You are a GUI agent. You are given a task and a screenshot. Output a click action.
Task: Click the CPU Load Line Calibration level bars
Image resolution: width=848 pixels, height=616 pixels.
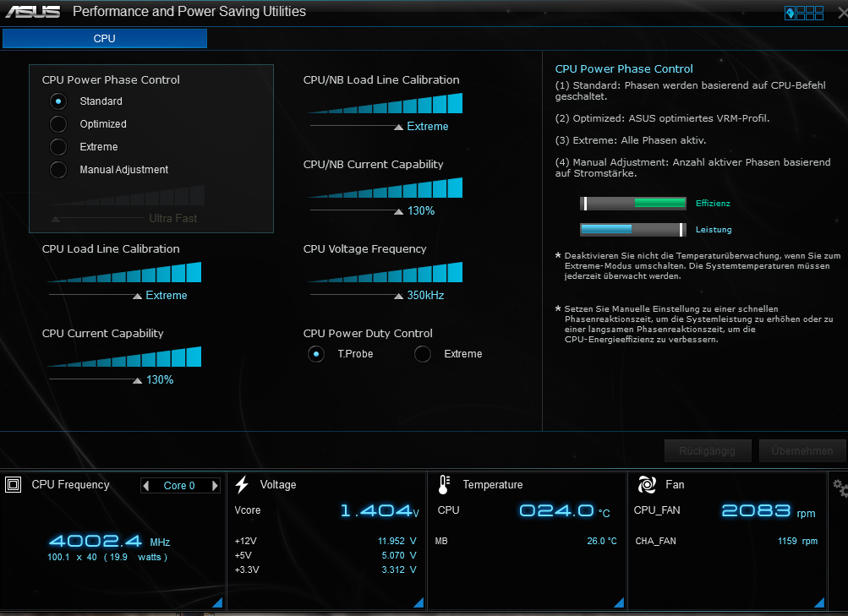tap(124, 272)
